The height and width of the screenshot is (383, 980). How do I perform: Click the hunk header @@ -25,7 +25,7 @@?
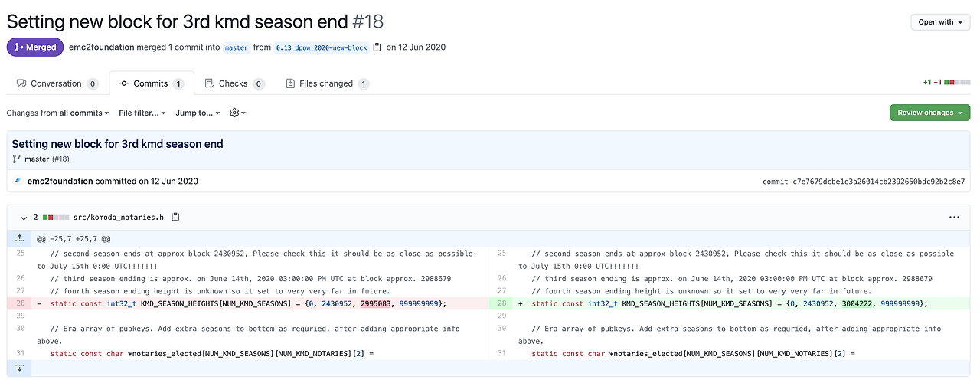pos(73,239)
